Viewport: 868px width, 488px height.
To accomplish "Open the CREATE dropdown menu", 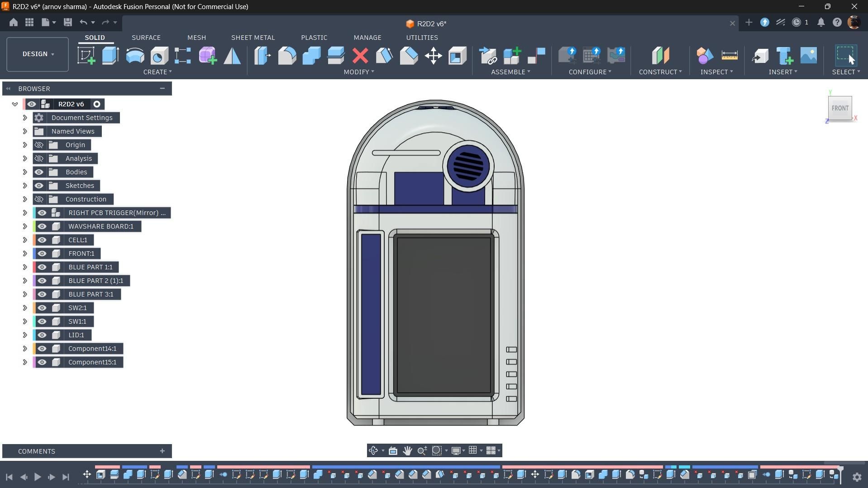I will [x=157, y=72].
